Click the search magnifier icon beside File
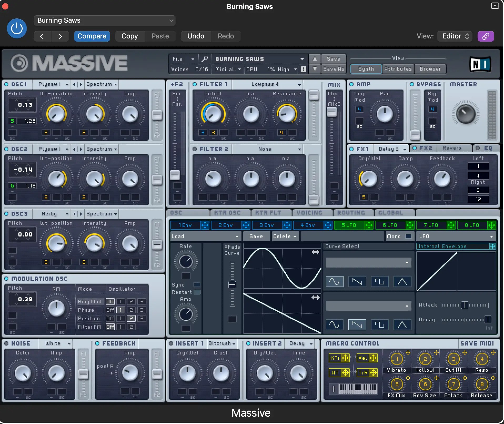504x424 pixels. click(x=205, y=59)
